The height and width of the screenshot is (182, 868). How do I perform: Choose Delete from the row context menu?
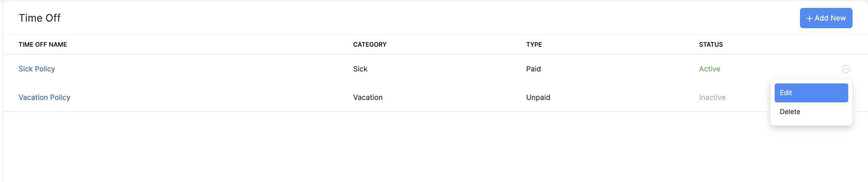(790, 112)
